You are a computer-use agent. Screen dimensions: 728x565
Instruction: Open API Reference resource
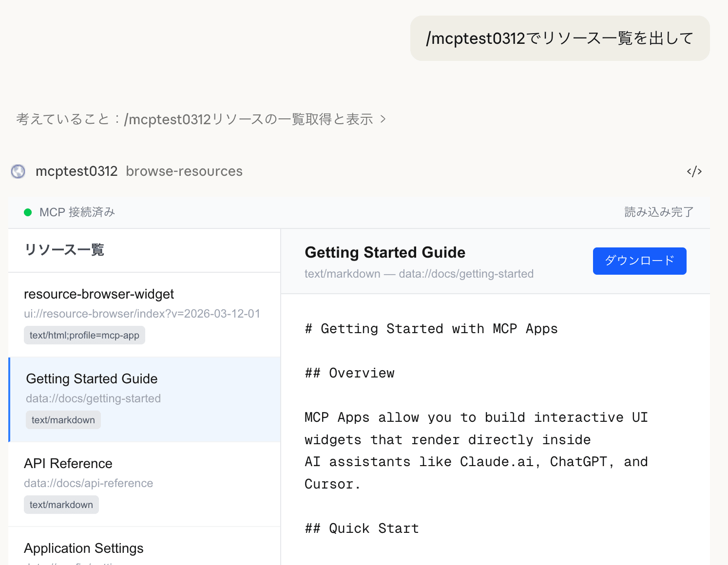(x=68, y=464)
